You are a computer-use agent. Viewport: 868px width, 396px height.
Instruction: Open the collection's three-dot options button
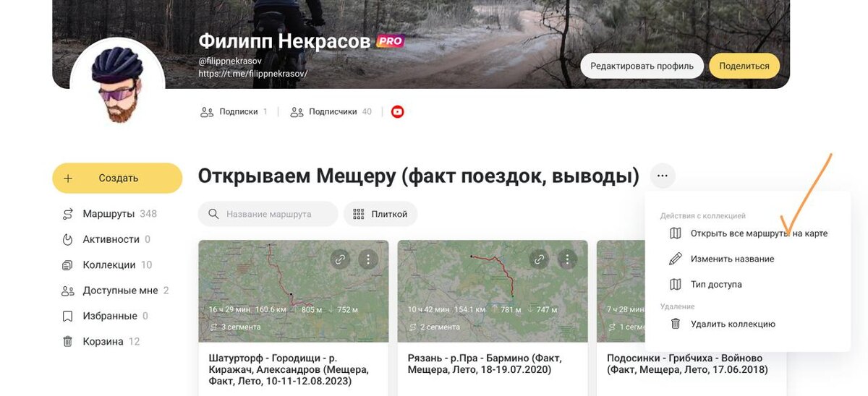pyautogui.click(x=663, y=176)
